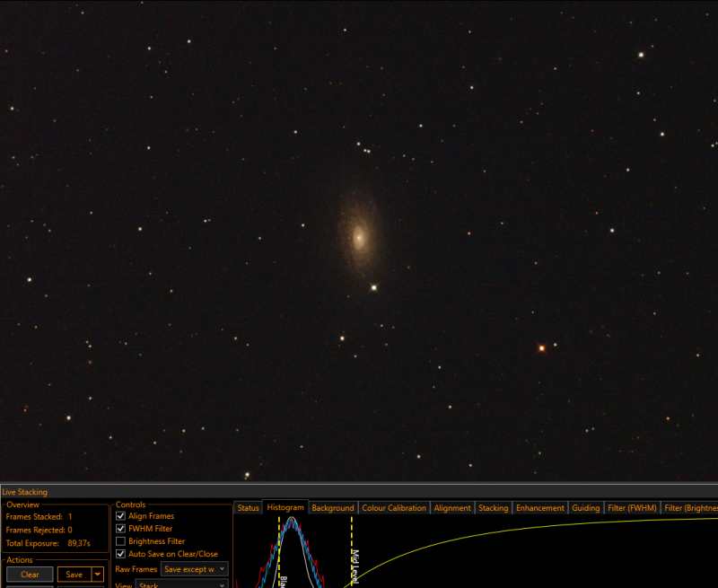
Task: Click the Live Stacking panel title
Action: point(25,492)
